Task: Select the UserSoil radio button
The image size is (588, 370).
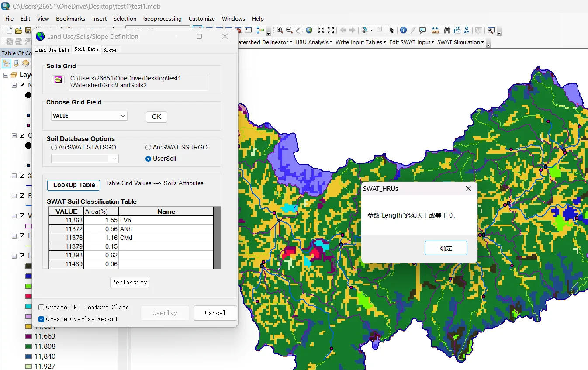Action: click(x=149, y=159)
